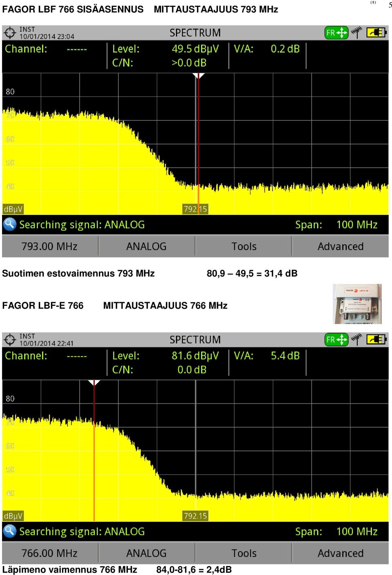
Task: Click the antenna icon in top screen
Action: coord(356,32)
